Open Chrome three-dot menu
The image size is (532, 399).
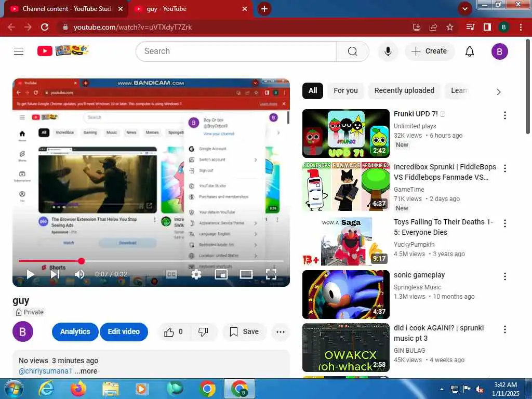click(521, 27)
